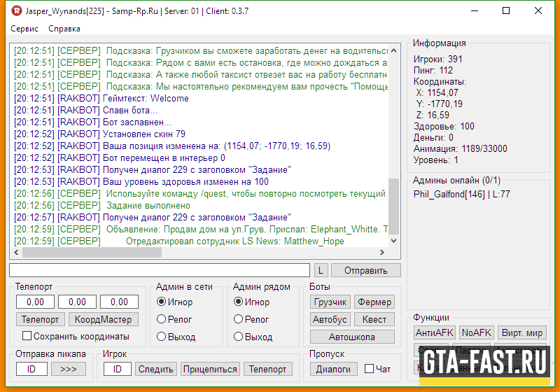Image resolution: width=560 pixels, height=392 pixels.
Task: Click the log line "Ваша позиция изменена на"
Action: click(172, 146)
